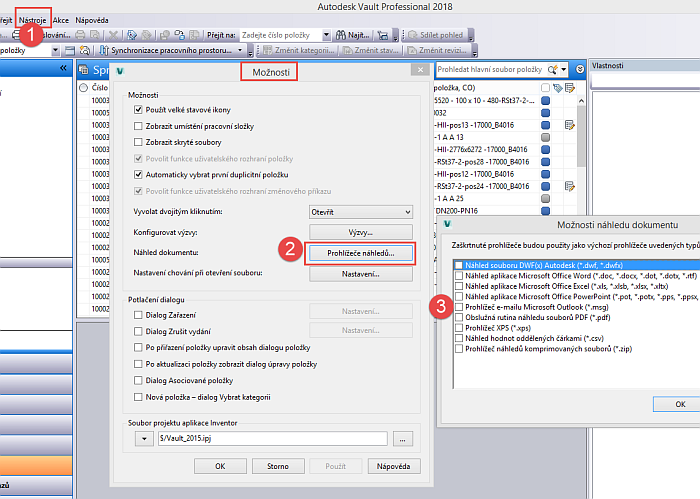The height and width of the screenshot is (499, 700).
Task: Click the blue tag icon in the top toolbar
Action: (132, 35)
